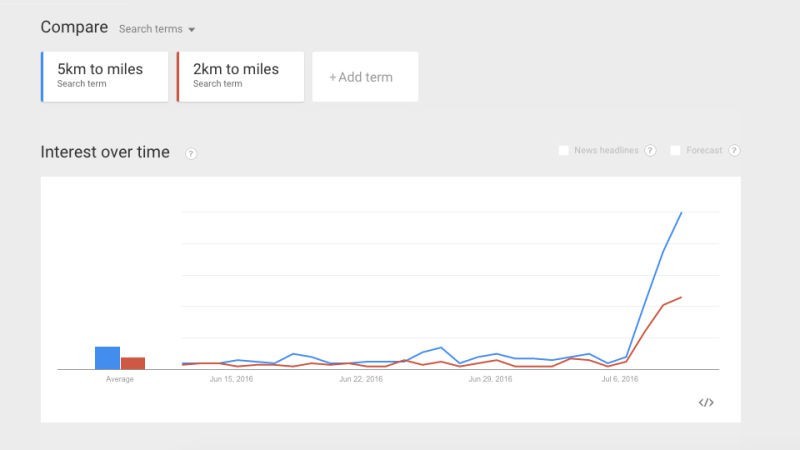Open help icon next to Forecast
Image resolution: width=800 pixels, height=450 pixels.
click(734, 151)
